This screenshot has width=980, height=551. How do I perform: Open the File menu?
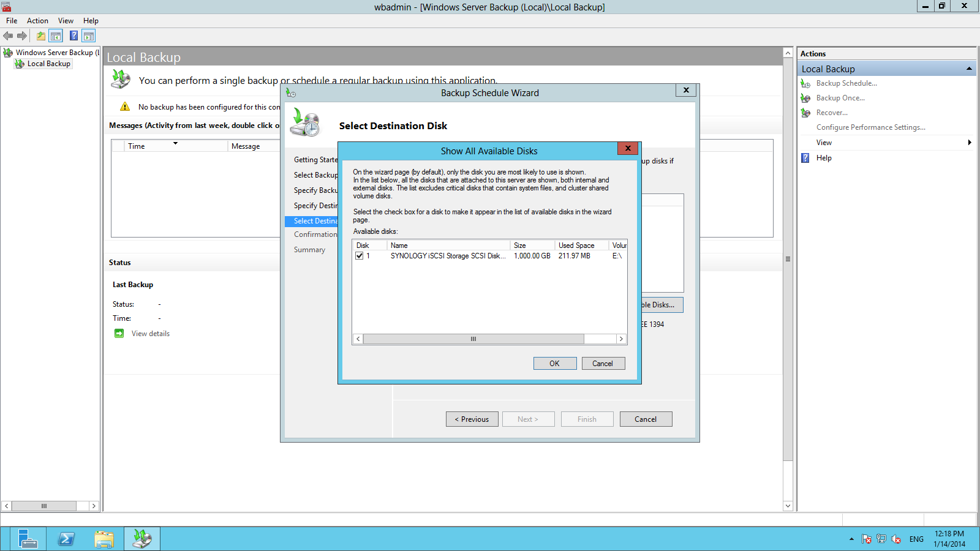(x=12, y=21)
